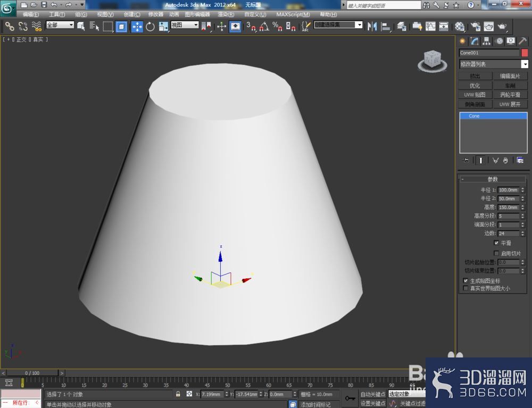Viewport: 532px width, 408px height.
Task: Open Select by Name list icon
Action: point(94,27)
